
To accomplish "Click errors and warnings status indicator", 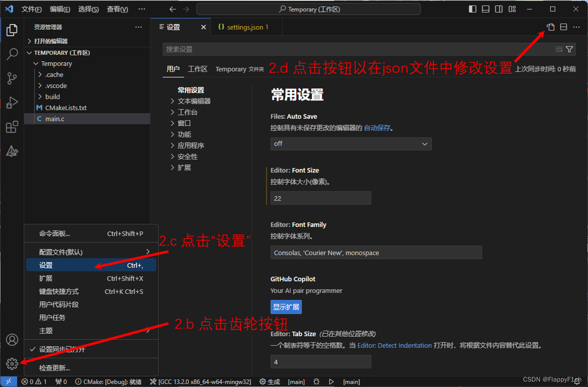I will (x=34, y=382).
